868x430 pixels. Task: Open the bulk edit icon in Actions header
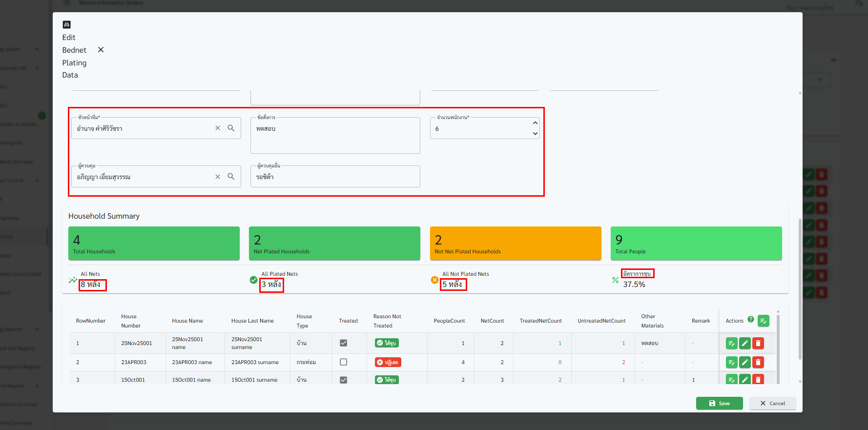coord(764,321)
